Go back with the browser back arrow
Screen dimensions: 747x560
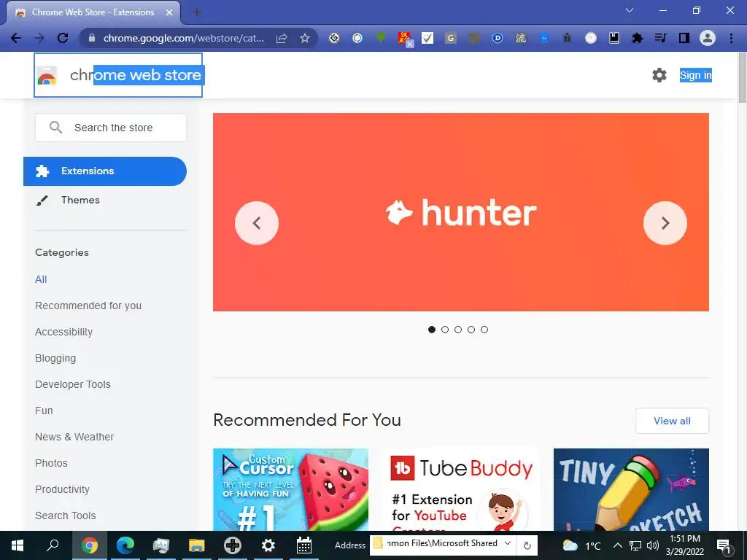pyautogui.click(x=16, y=38)
